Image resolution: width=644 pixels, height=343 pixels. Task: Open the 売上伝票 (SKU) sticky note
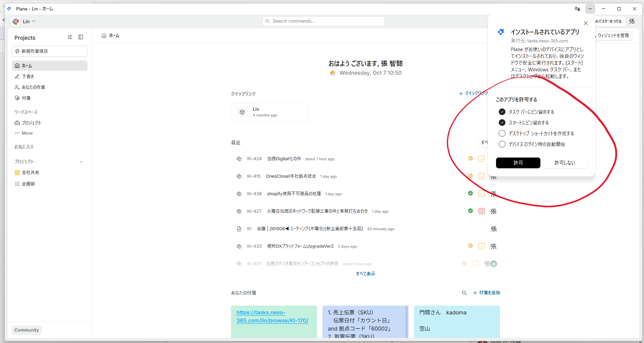365,322
